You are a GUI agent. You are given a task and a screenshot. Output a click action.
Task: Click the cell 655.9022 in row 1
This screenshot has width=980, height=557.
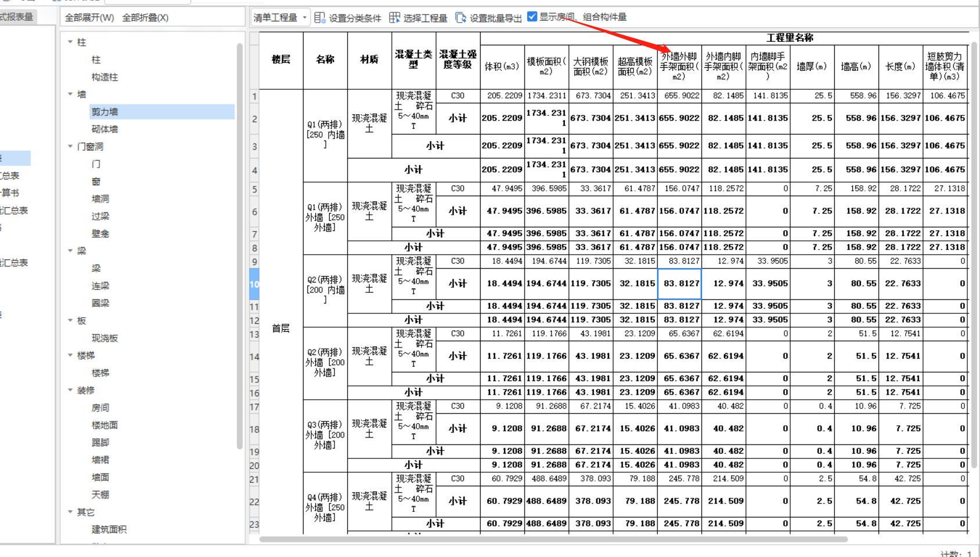point(679,96)
